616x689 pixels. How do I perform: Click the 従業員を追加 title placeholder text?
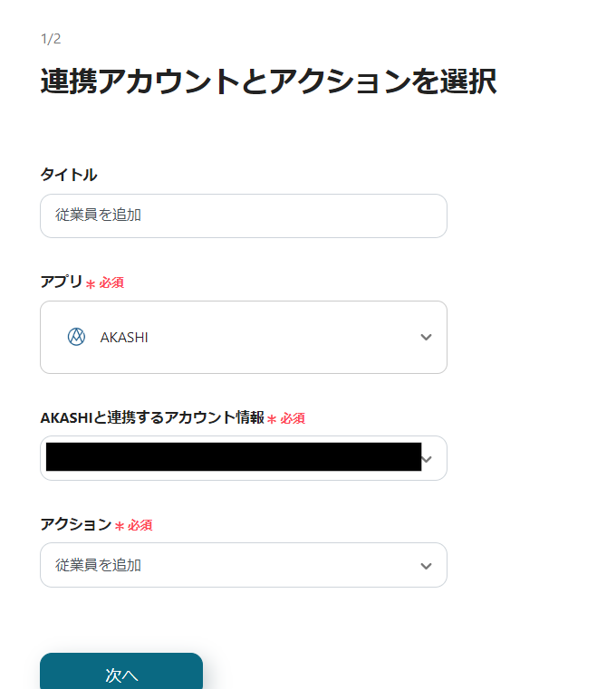click(x=98, y=215)
